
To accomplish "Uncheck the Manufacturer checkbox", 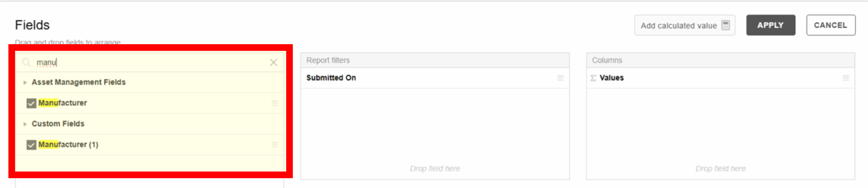I will [x=31, y=103].
